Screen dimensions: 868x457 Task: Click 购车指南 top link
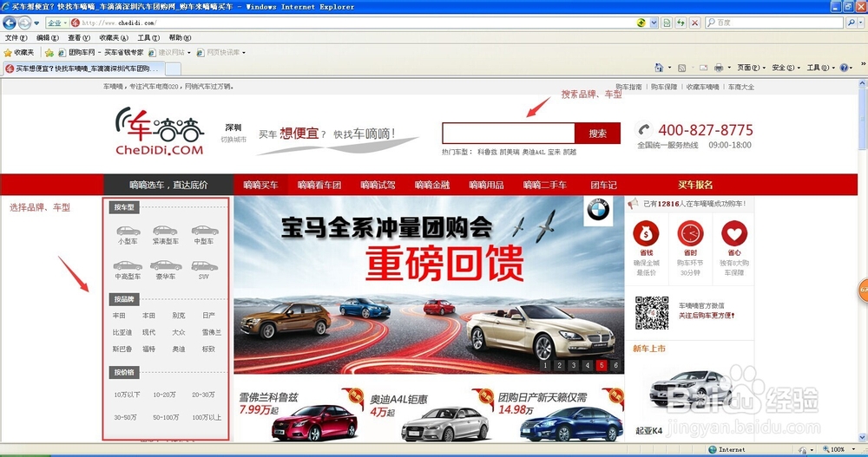click(x=628, y=87)
